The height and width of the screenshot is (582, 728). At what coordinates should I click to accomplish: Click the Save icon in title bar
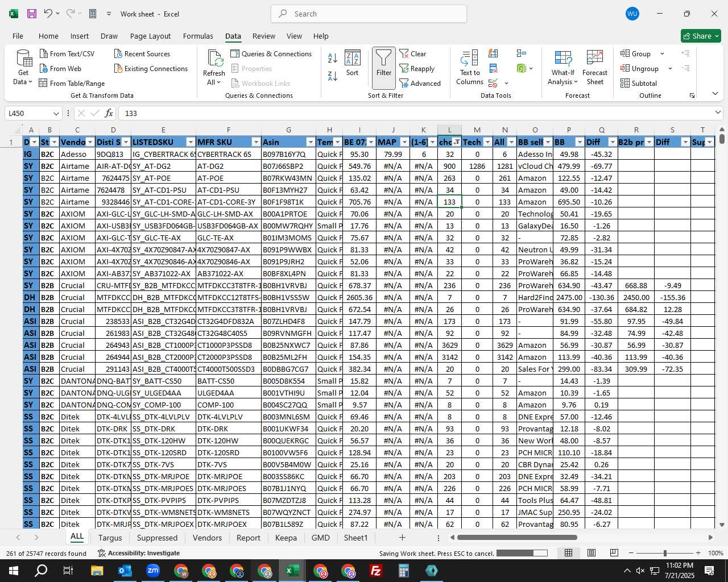tap(32, 14)
